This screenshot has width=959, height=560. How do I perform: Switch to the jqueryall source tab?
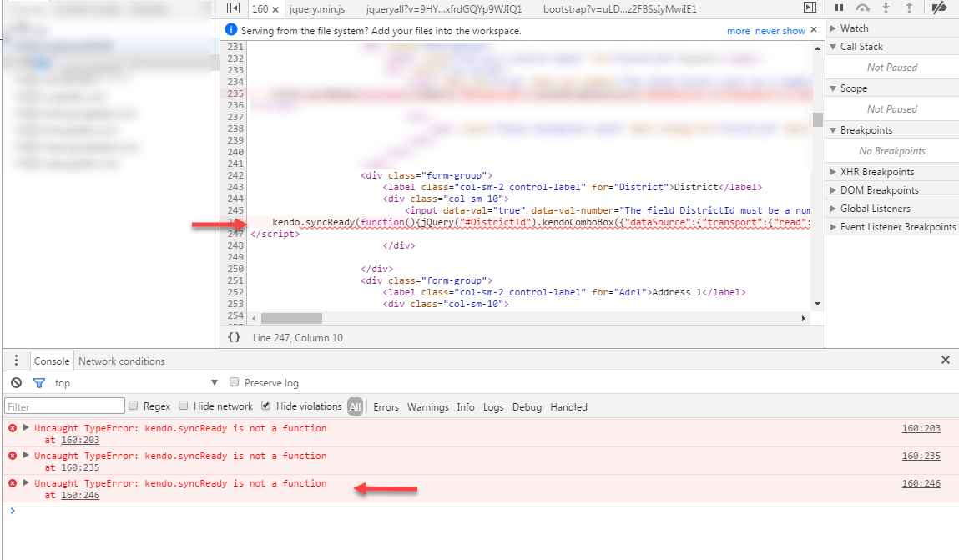click(x=444, y=9)
